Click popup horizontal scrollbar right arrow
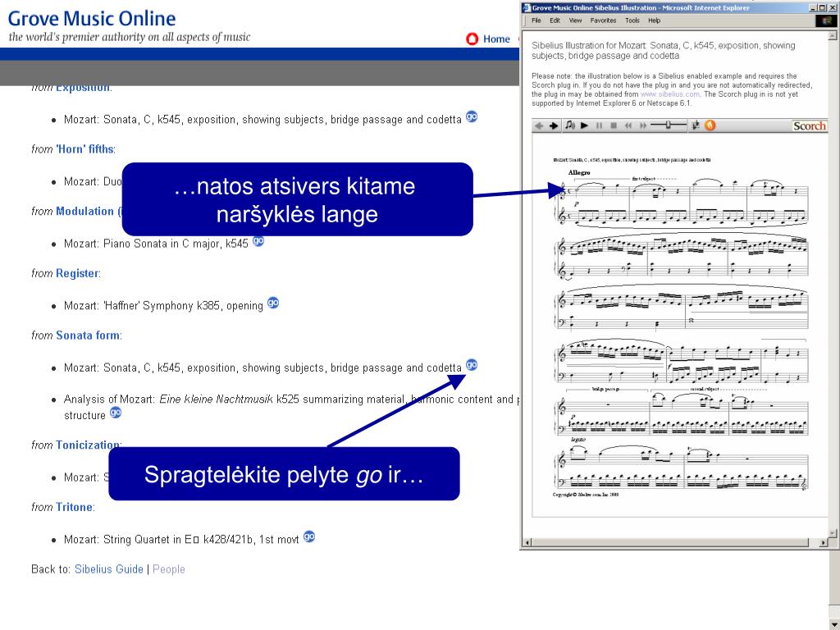The width and height of the screenshot is (840, 630). 824,543
